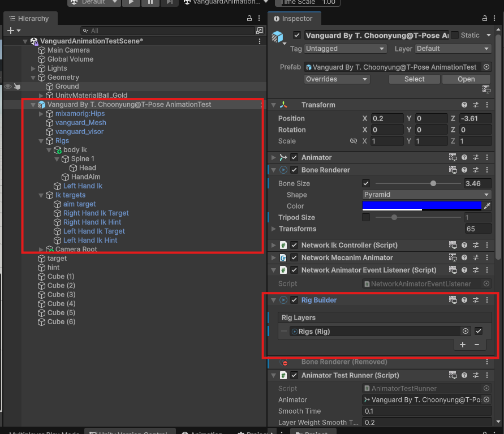
Task: Adjust the Bone Size slider
Action: coord(418,183)
